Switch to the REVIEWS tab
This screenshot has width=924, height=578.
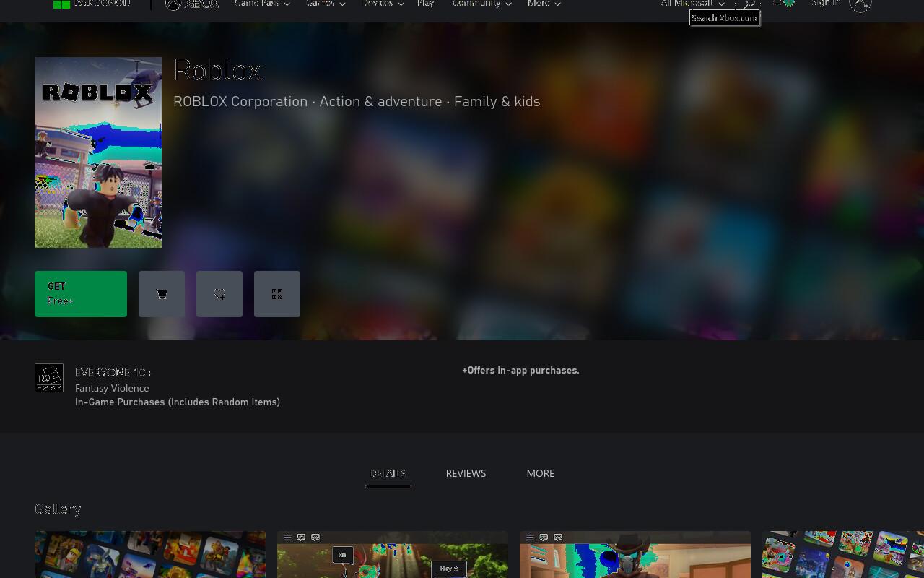[466, 473]
